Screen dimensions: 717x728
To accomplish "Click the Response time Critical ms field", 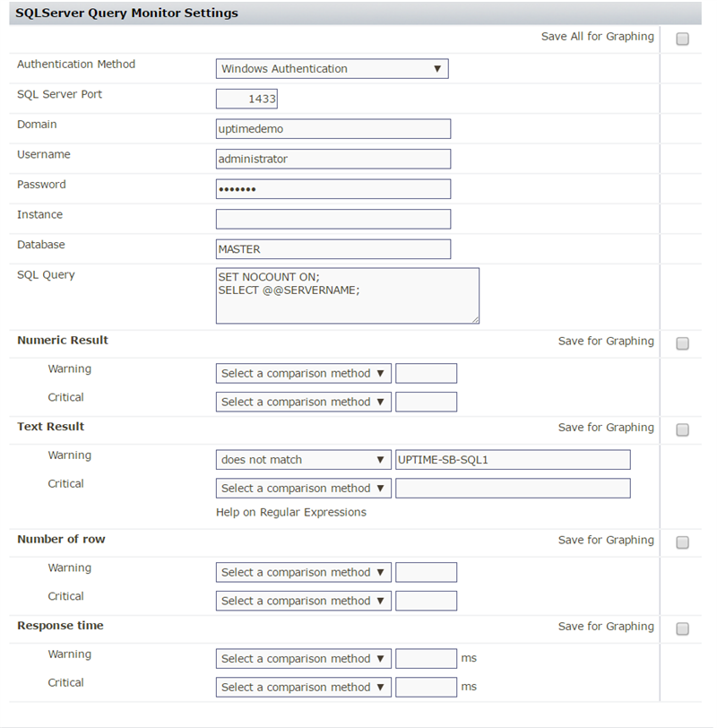I will [426, 687].
